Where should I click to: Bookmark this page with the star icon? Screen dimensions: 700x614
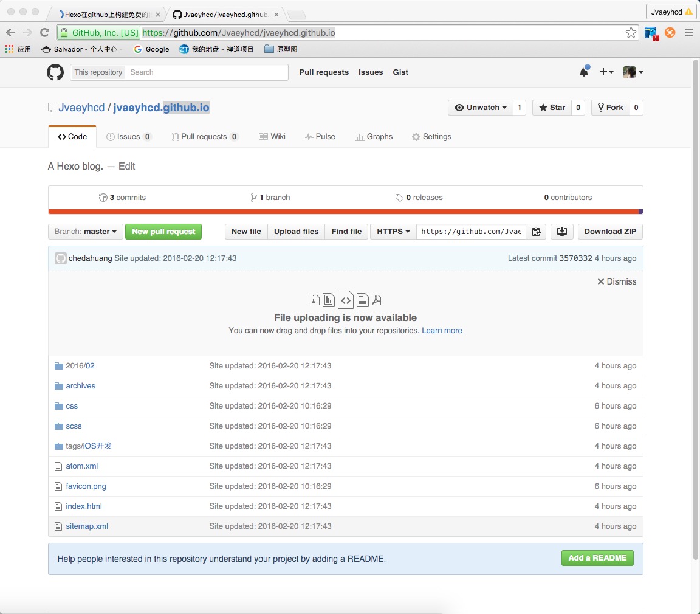(x=631, y=33)
